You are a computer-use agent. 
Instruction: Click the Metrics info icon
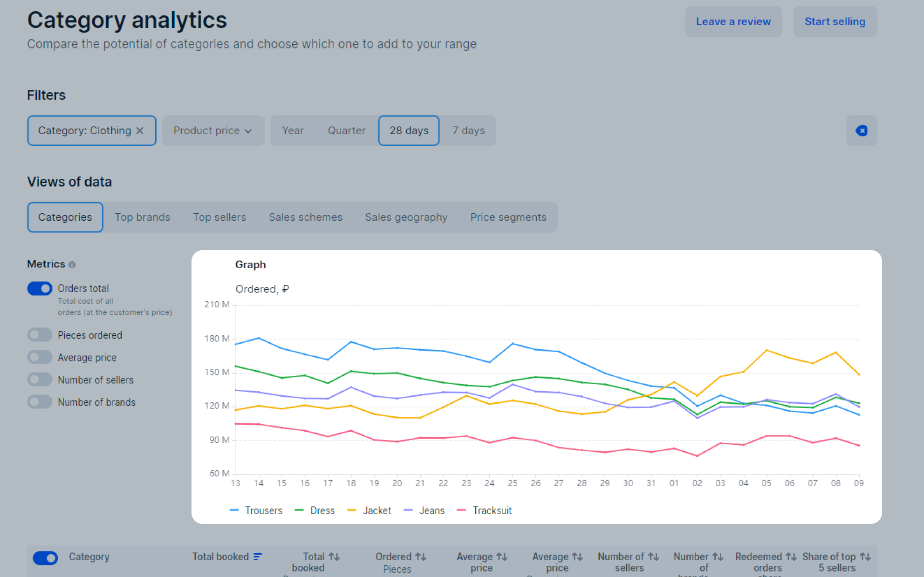click(x=72, y=265)
